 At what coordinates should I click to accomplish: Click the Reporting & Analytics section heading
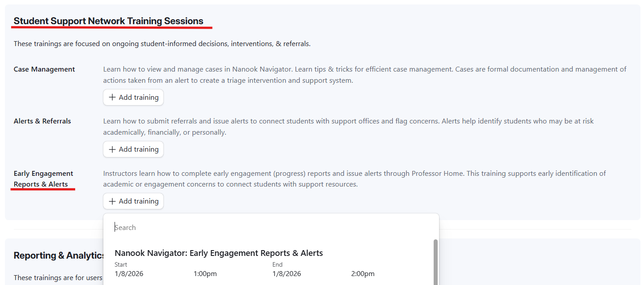click(59, 255)
